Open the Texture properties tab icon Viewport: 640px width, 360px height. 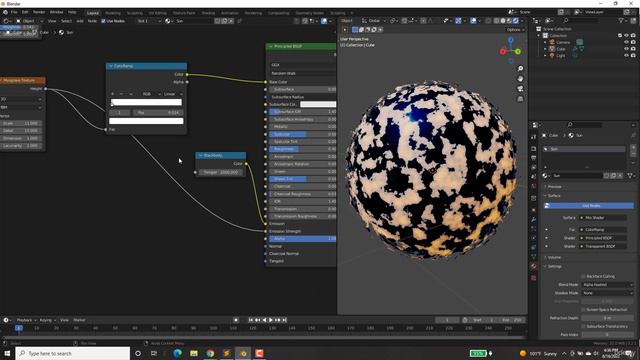click(533, 278)
